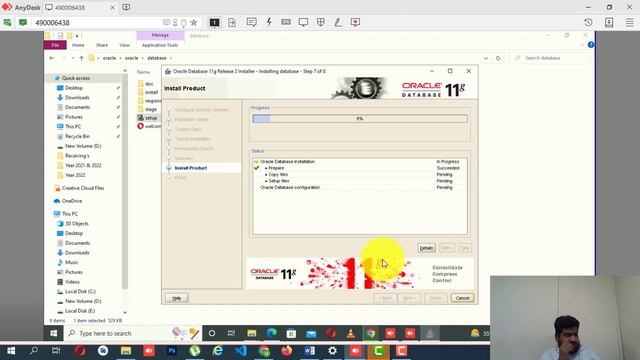Click Cancel button in Oracle installer
The height and width of the screenshot is (360, 640).
[462, 298]
